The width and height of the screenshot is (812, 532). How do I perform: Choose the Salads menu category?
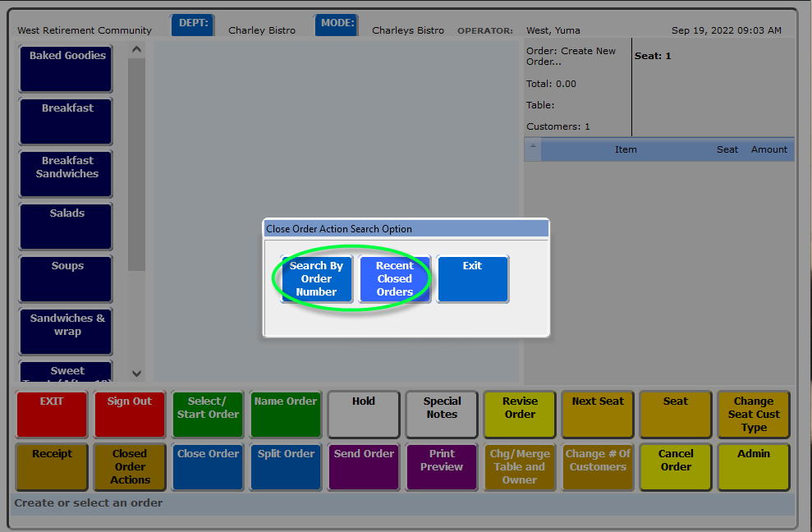pyautogui.click(x=67, y=226)
